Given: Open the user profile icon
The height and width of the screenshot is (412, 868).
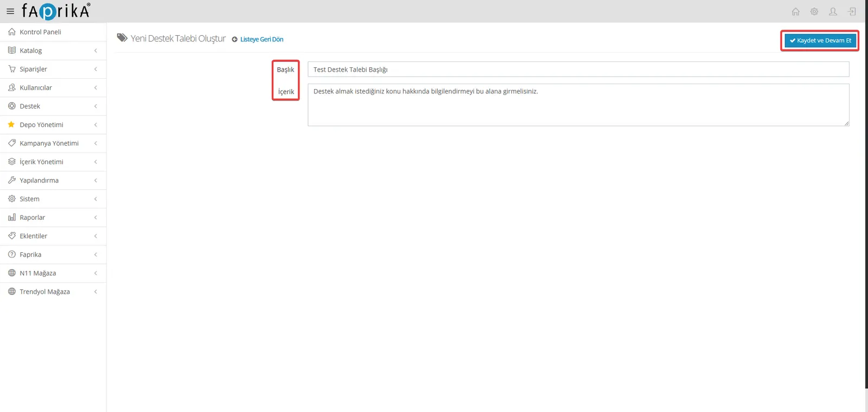Looking at the screenshot, I should point(833,11).
